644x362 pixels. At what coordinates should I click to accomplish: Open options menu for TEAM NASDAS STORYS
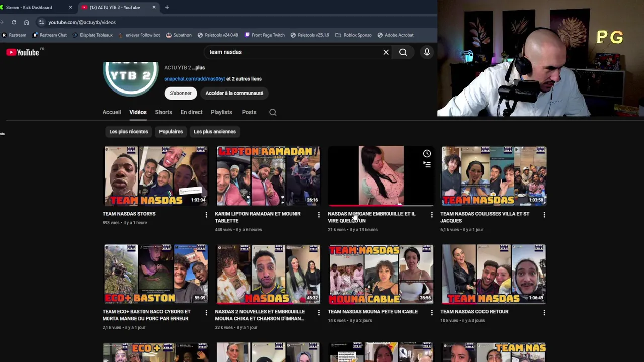(x=206, y=215)
